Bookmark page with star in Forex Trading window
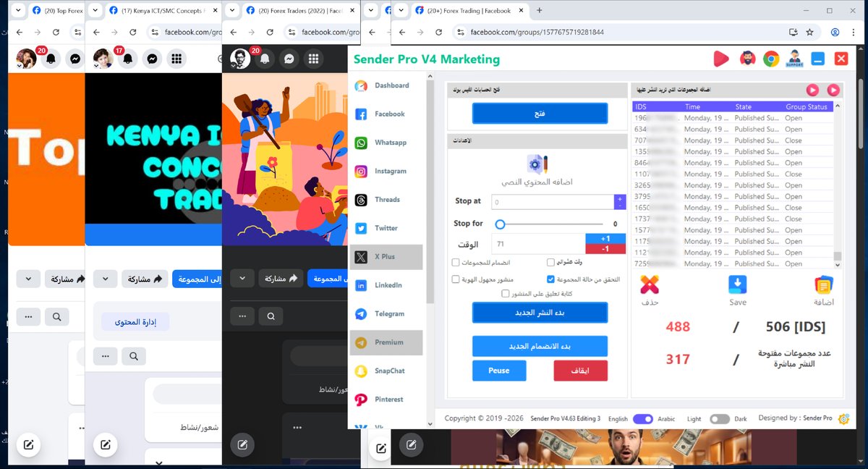The height and width of the screenshot is (469, 868). pos(809,33)
